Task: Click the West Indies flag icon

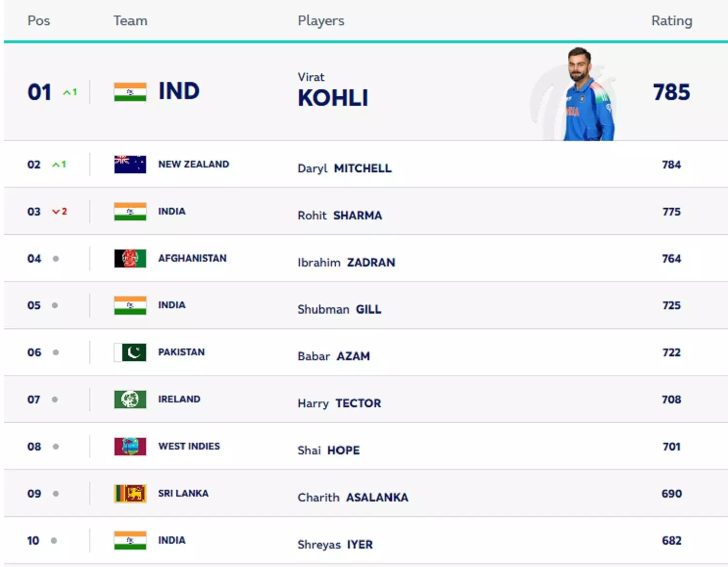Action: pyautogui.click(x=130, y=447)
